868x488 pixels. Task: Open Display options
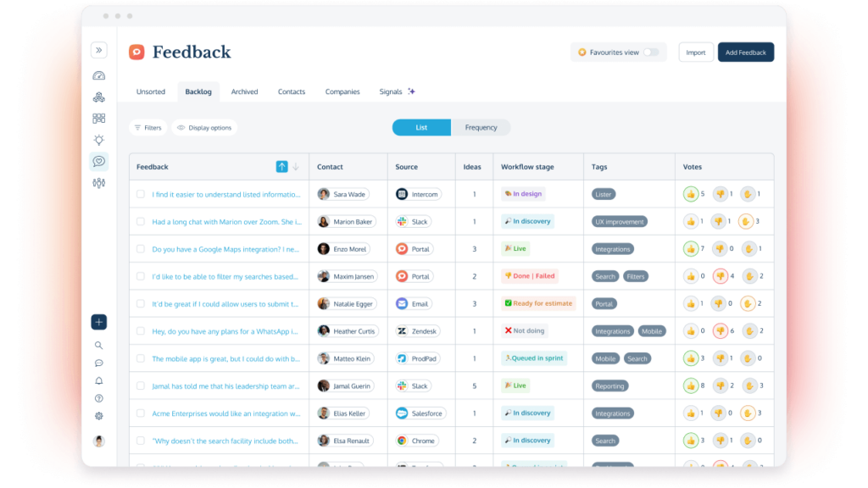coord(204,128)
